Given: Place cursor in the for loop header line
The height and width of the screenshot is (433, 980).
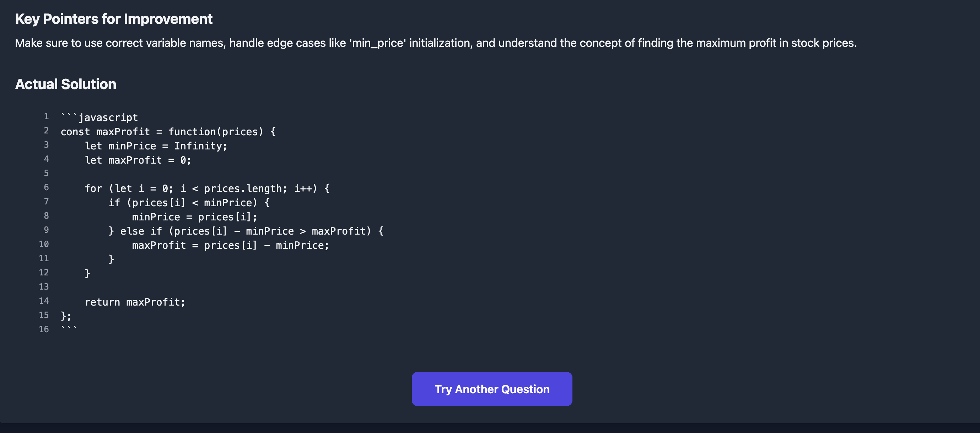Looking at the screenshot, I should [x=207, y=188].
